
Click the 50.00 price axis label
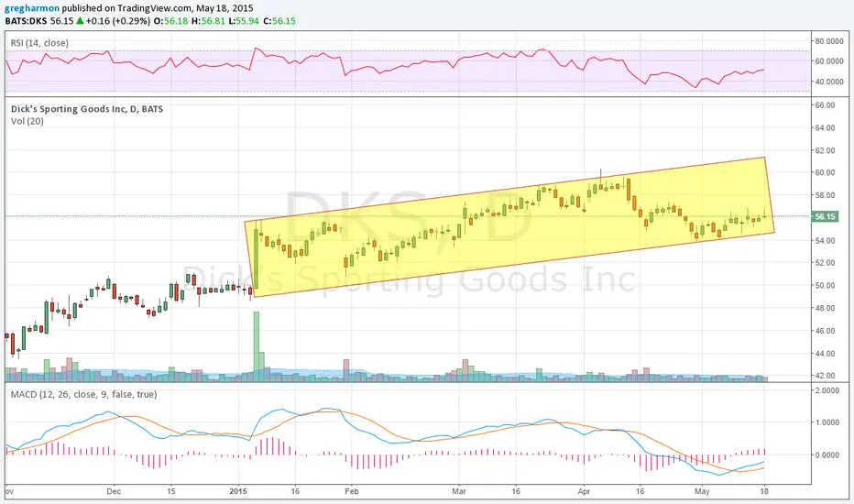tap(825, 286)
